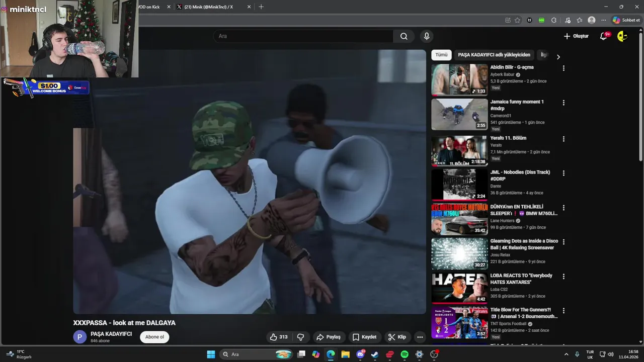
Task: Dislike the video with thumbs-down icon
Action: [301, 337]
